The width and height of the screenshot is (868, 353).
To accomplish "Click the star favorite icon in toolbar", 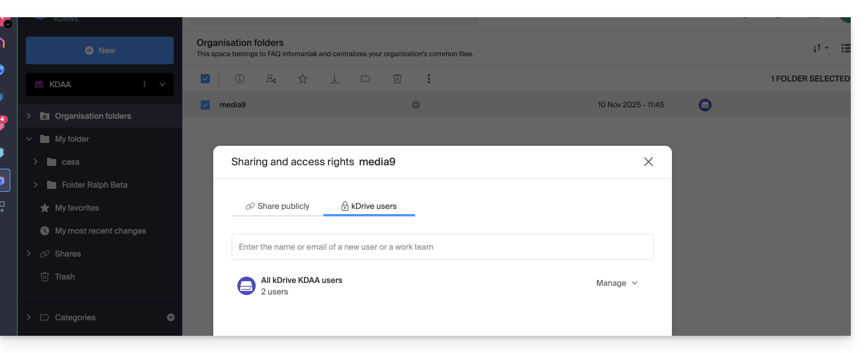I will point(303,79).
